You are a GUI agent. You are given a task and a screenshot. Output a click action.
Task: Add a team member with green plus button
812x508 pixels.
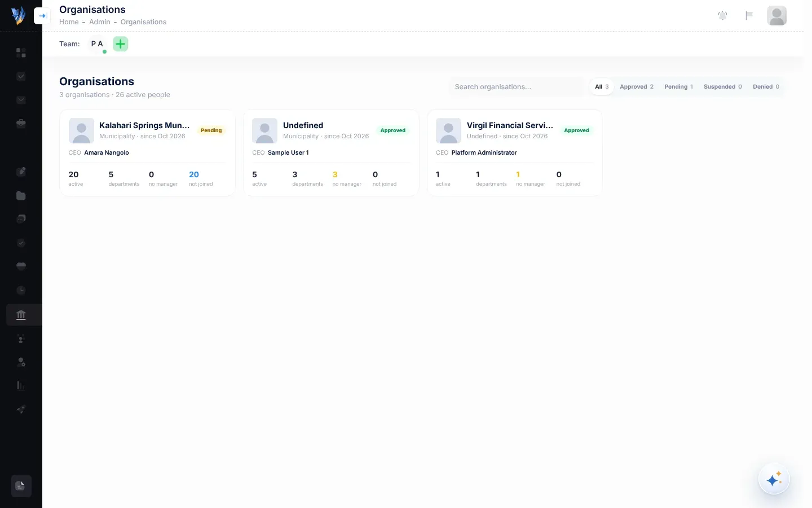[121, 44]
